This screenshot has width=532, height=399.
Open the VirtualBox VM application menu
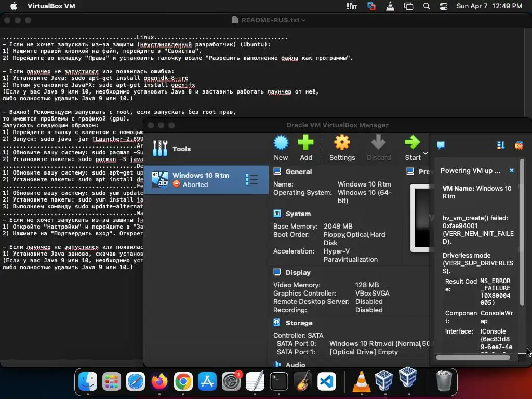pos(51,6)
